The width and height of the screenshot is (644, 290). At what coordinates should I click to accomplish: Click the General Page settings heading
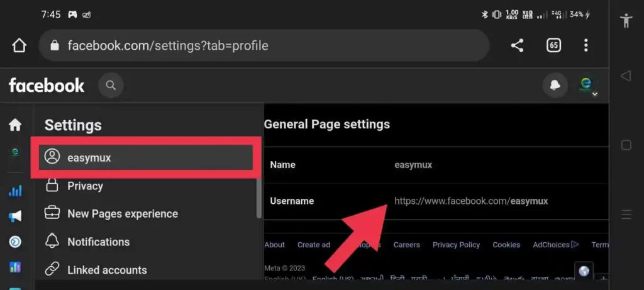(327, 124)
